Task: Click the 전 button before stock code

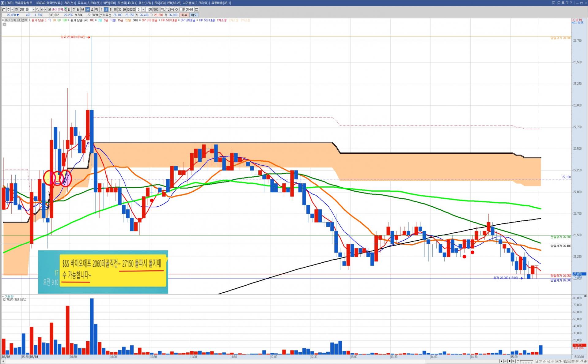Action: pyautogui.click(x=17, y=9)
